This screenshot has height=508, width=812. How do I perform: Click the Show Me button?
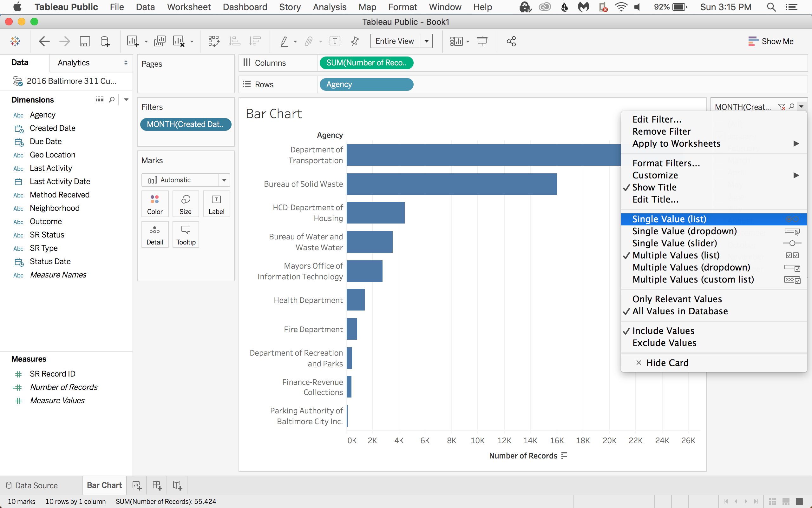point(771,41)
